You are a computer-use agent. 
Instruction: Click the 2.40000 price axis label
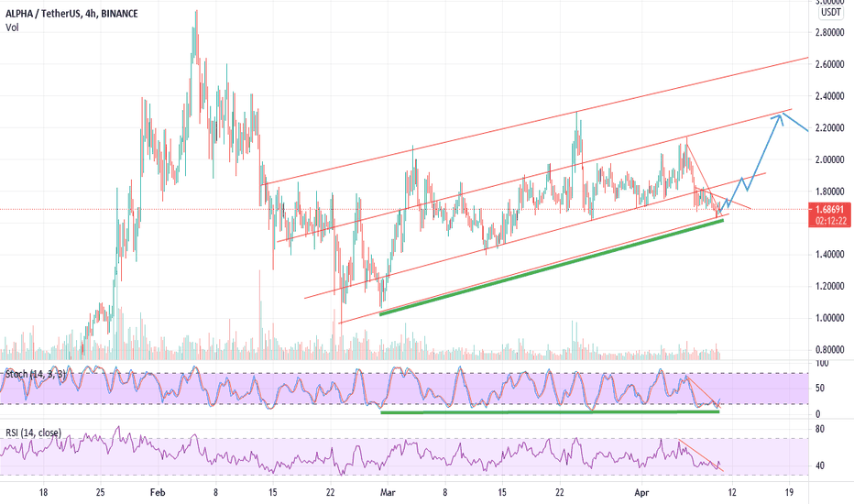tap(829, 96)
